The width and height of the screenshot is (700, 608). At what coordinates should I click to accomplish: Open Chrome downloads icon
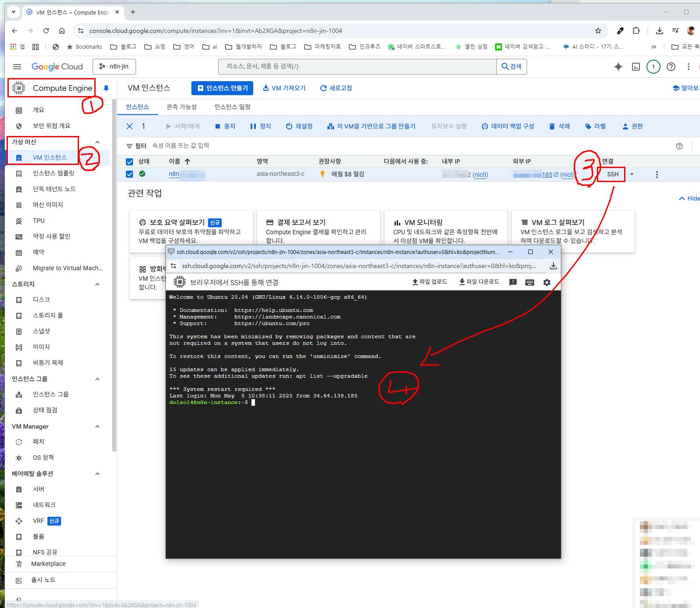pos(659,31)
